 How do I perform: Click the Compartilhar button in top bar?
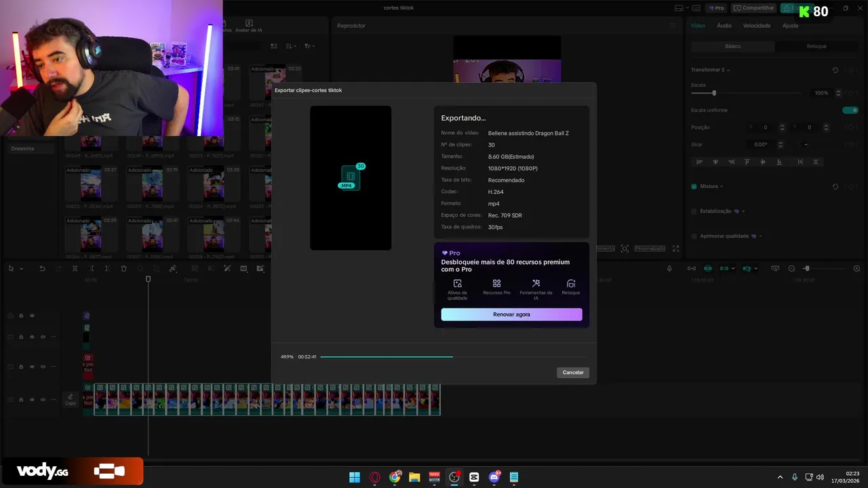[x=753, y=8]
